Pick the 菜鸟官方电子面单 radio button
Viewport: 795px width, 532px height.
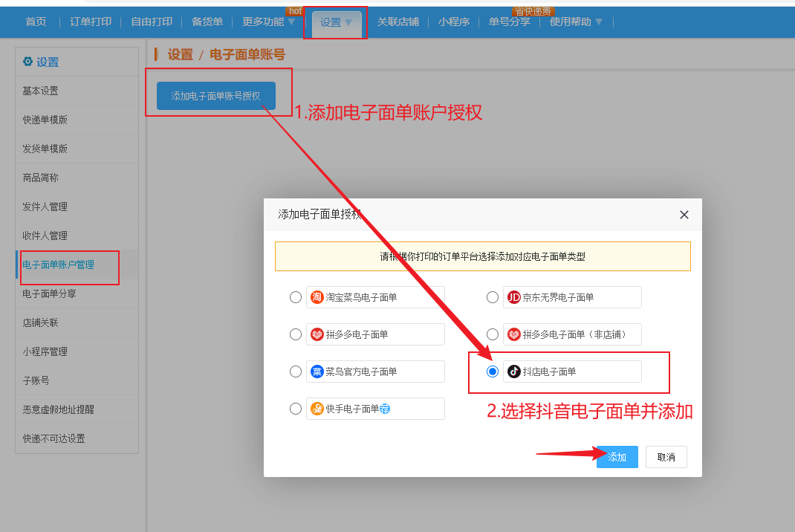pos(296,372)
